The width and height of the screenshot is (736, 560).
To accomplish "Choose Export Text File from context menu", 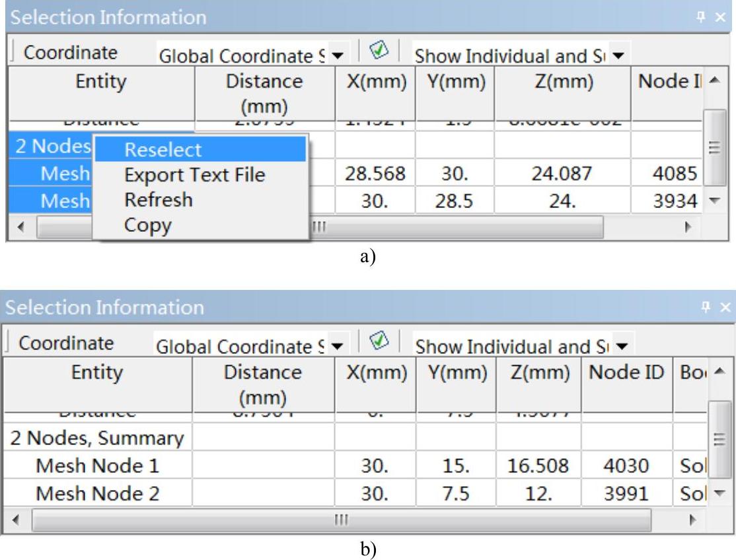I will [x=194, y=175].
